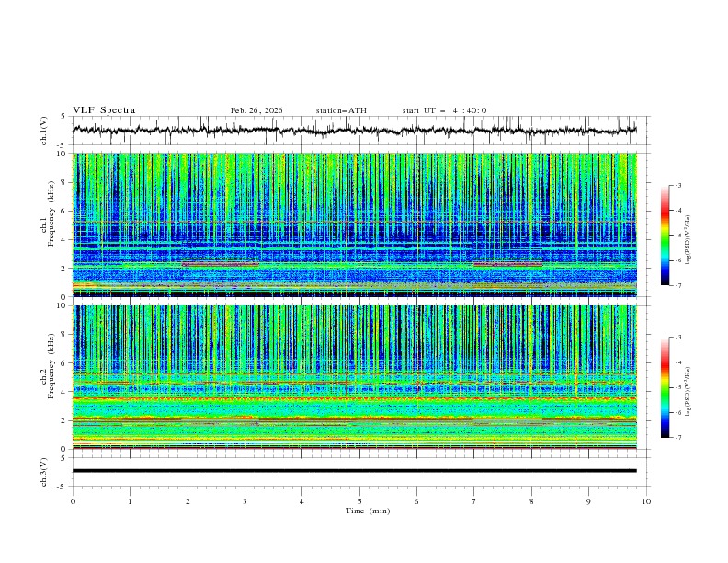The width and height of the screenshot is (728, 563).
Task: Select the date text "Feb. 26, 2026"
Action: pos(256,110)
